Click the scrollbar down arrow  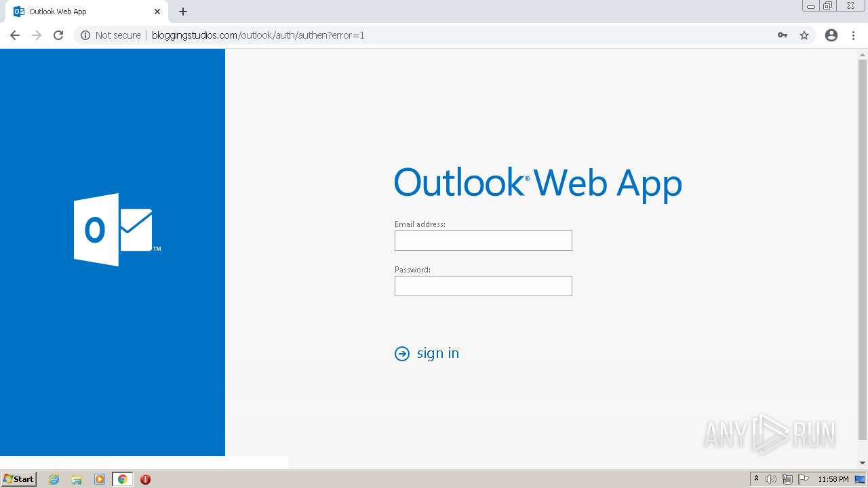[x=863, y=463]
